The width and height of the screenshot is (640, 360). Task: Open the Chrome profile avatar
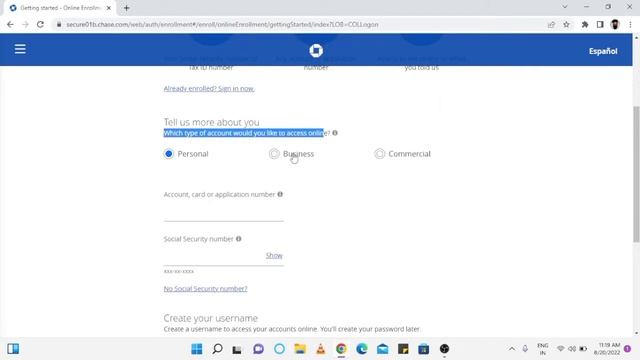click(x=615, y=24)
